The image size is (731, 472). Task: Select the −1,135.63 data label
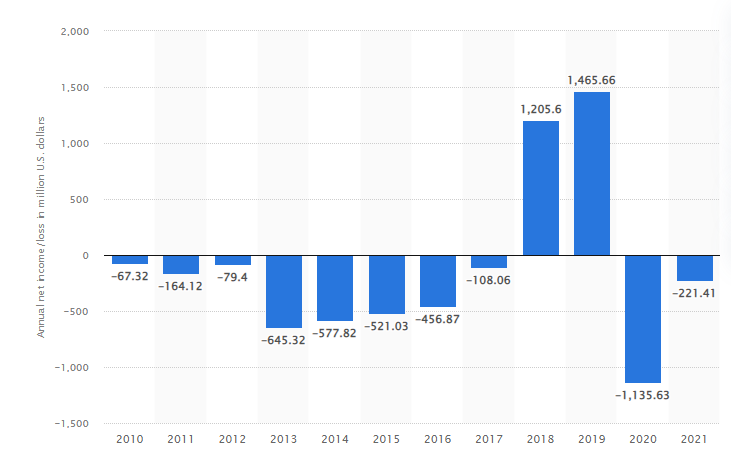click(643, 395)
